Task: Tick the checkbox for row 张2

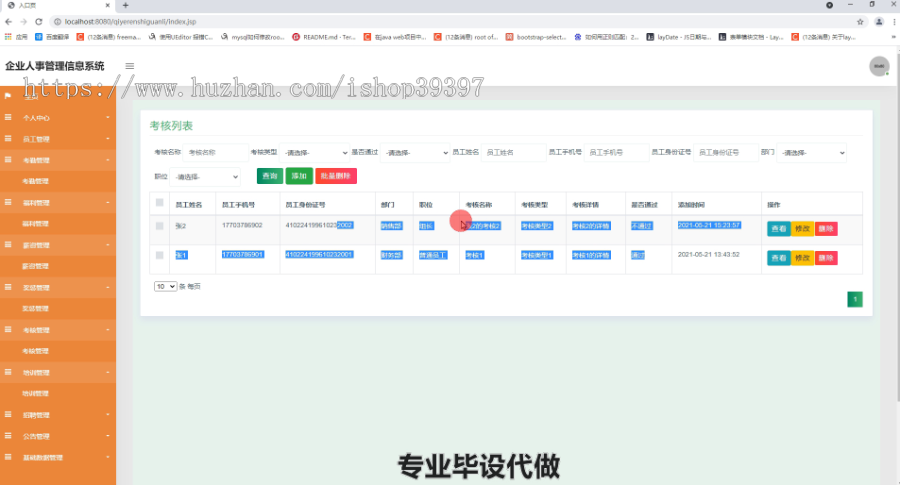Action: 160,226
